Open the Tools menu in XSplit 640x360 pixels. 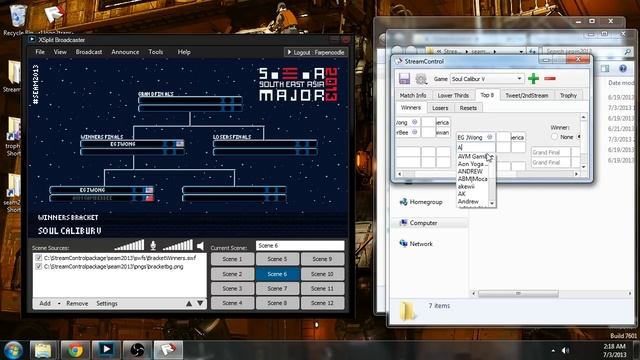point(156,52)
